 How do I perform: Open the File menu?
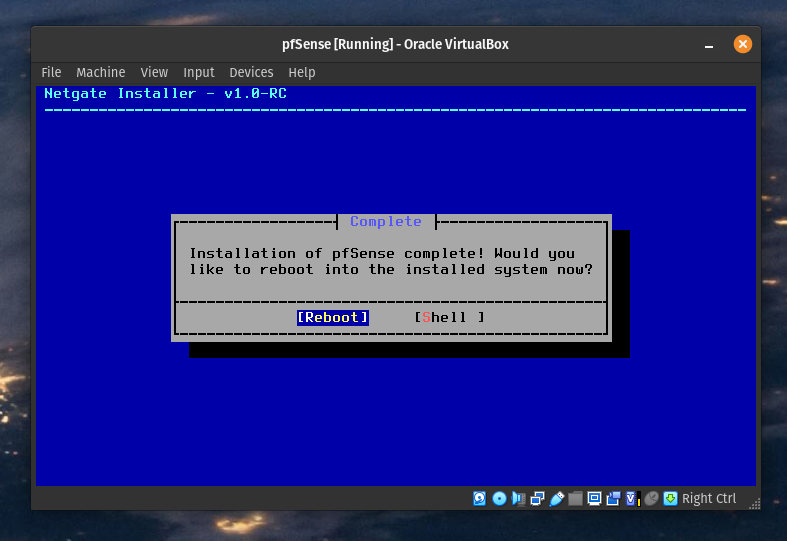click(51, 72)
